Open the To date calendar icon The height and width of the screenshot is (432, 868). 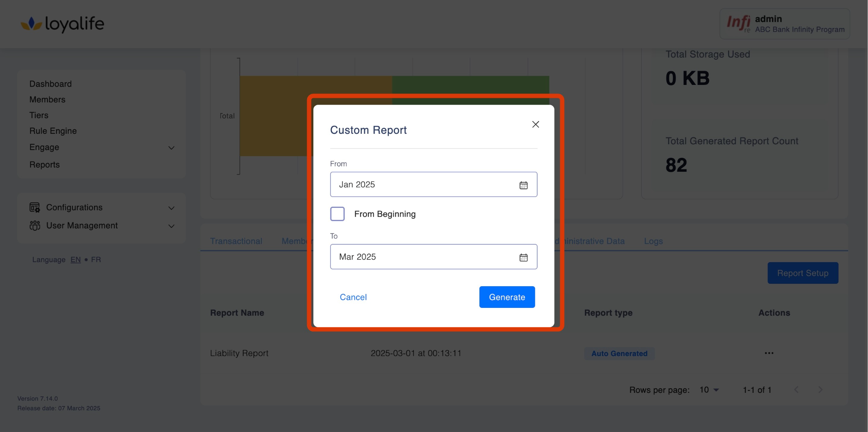pyautogui.click(x=523, y=257)
